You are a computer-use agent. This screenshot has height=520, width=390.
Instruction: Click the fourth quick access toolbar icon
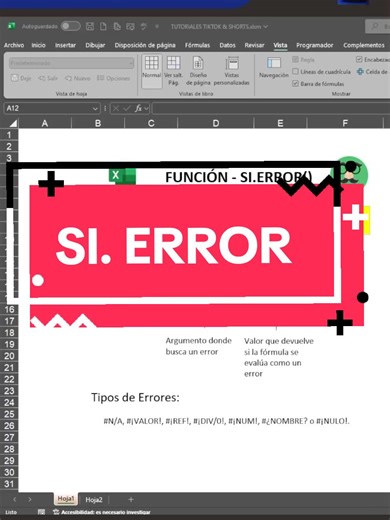pos(130,26)
